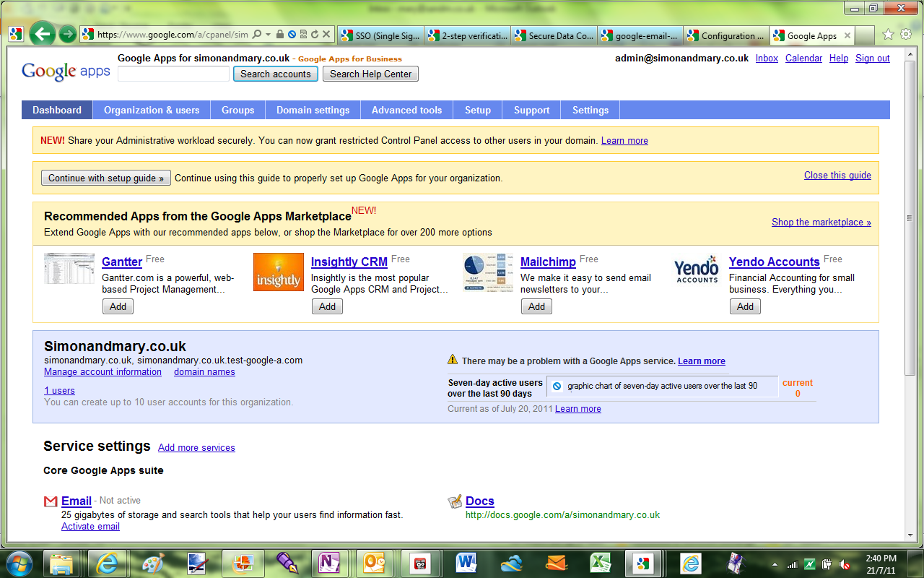Open Microsoft Word from the taskbar
This screenshot has height=578, width=924.
[466, 563]
